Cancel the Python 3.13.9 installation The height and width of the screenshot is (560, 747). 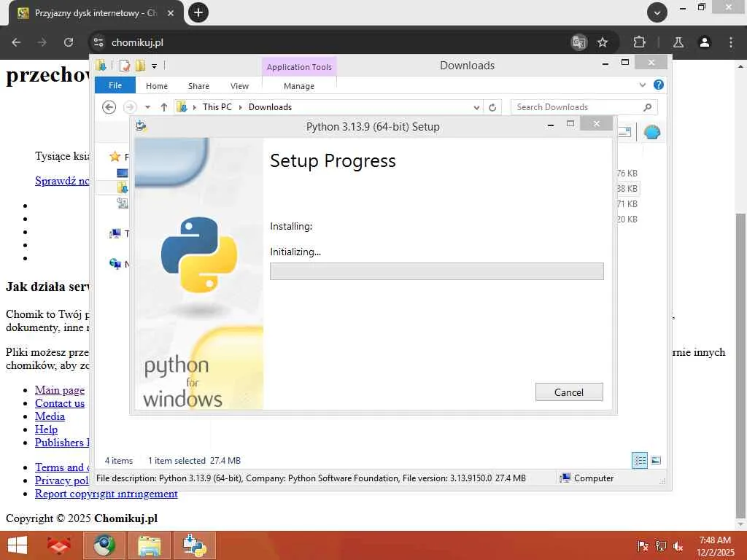coord(569,392)
